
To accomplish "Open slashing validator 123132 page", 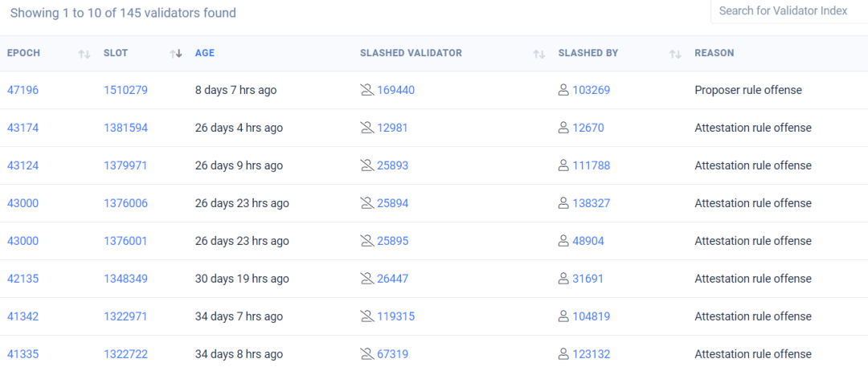I will click(592, 354).
